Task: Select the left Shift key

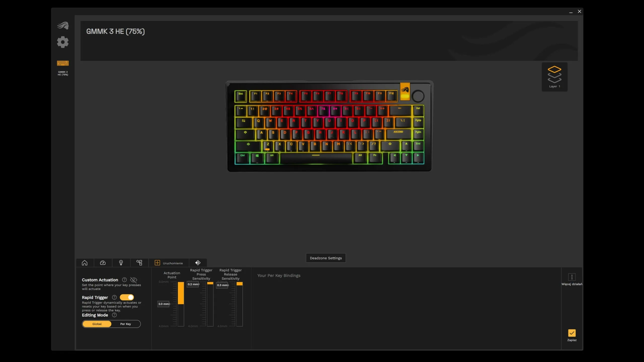Action: 248,146
